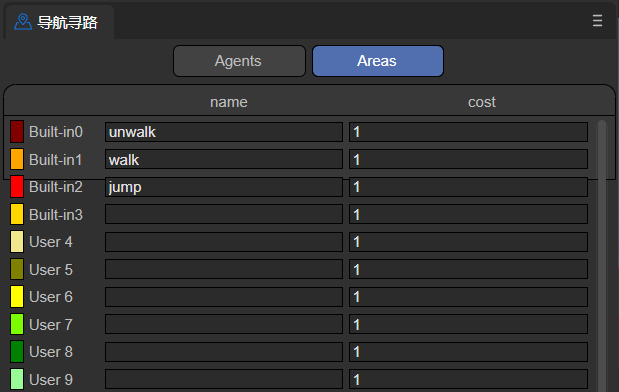Click the User 6 name field

tap(224, 297)
